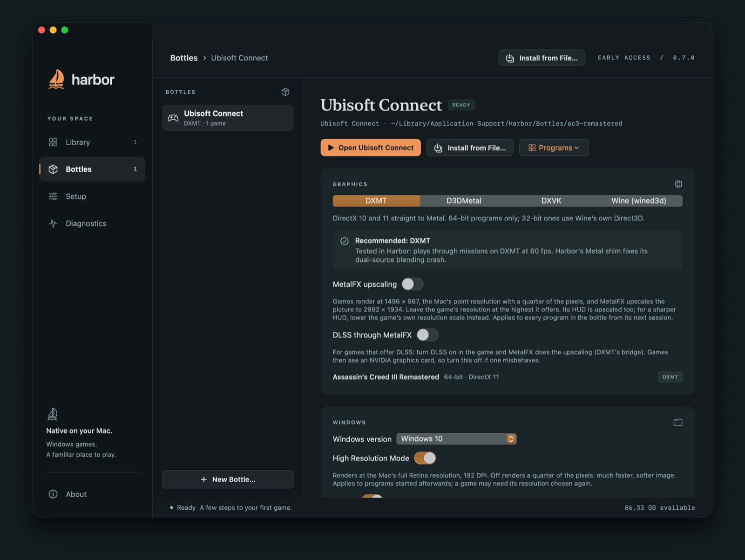
Task: Turn on DLSS through MetalFX
Action: coord(427,335)
